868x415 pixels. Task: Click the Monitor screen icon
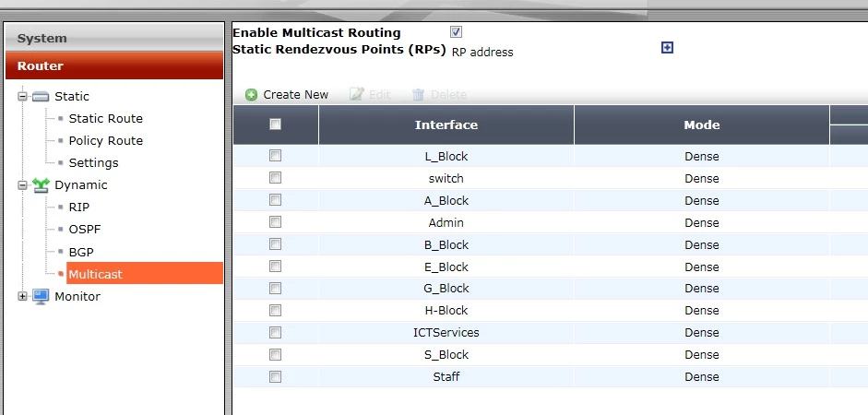(41, 297)
